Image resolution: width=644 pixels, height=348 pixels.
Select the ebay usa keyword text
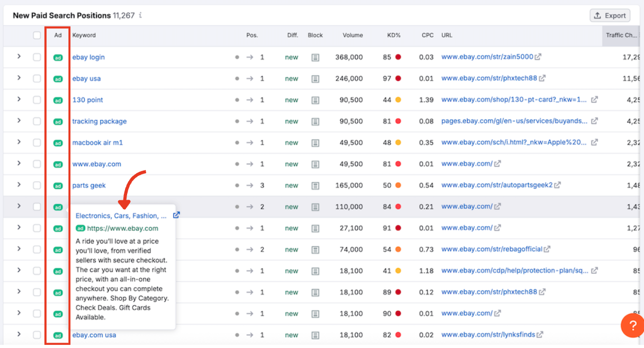pos(86,78)
